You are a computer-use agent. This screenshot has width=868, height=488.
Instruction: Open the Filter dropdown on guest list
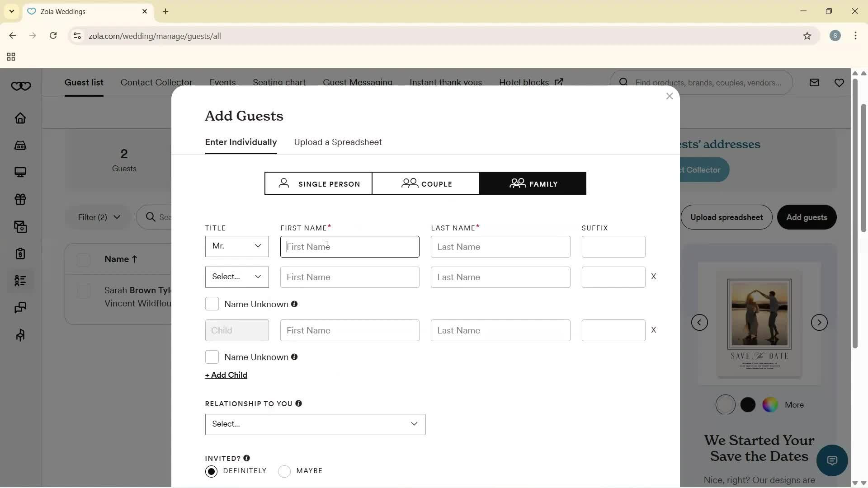click(98, 217)
